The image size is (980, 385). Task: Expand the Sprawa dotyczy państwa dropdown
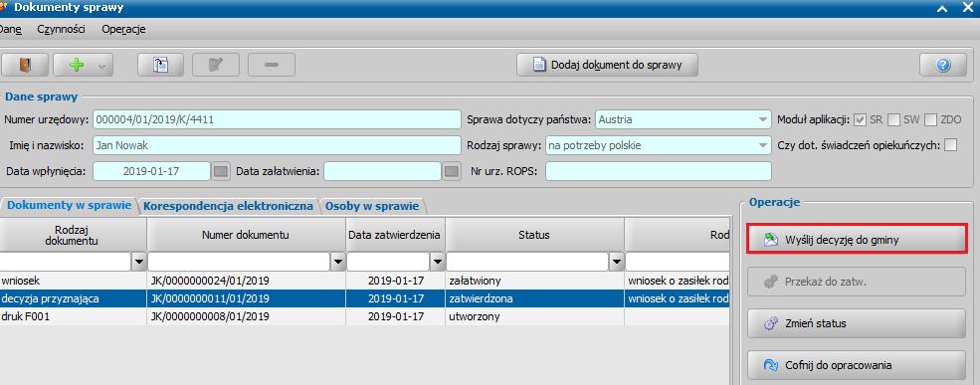coord(762,119)
